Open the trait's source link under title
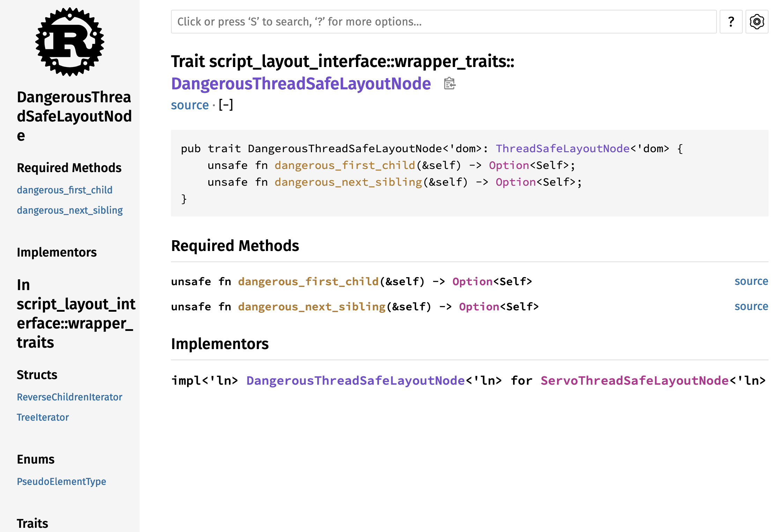The height and width of the screenshot is (532, 779). click(x=190, y=105)
